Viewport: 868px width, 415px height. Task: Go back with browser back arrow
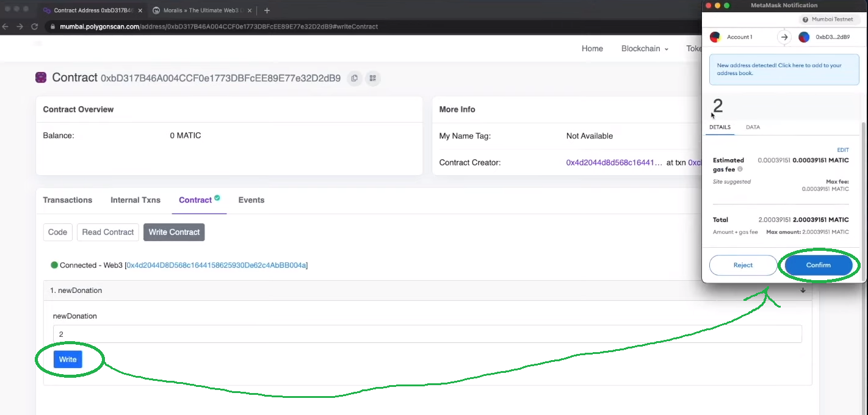tap(5, 27)
